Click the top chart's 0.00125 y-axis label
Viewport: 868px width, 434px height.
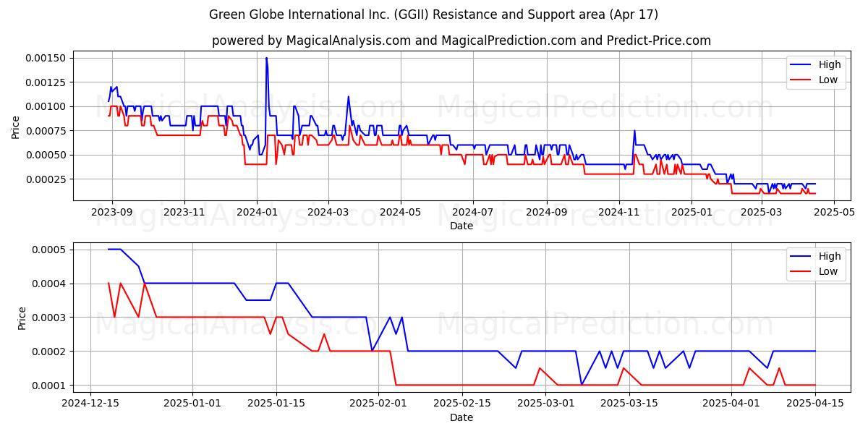point(47,82)
